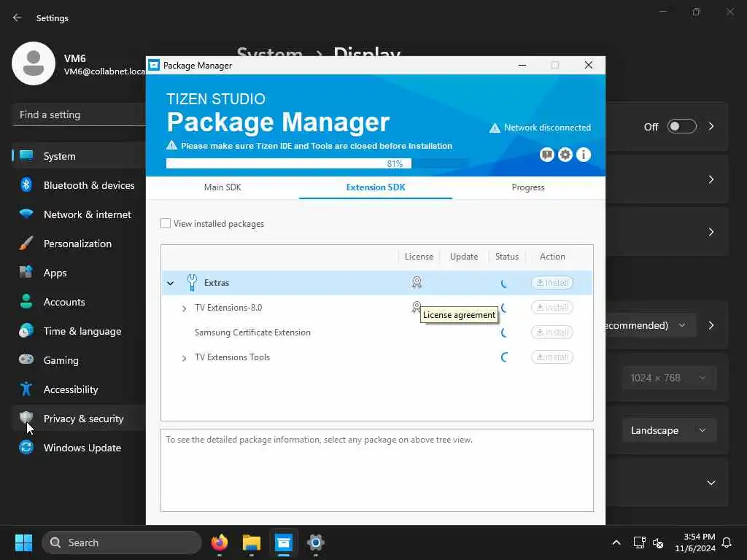Open Accessibility settings
The width and height of the screenshot is (747, 560).
pyautogui.click(x=79, y=389)
